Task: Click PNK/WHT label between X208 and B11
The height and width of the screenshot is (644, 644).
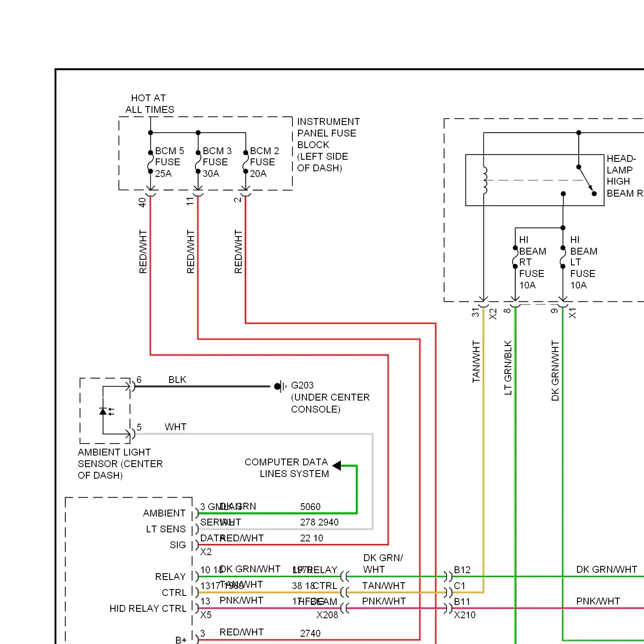Action: pyautogui.click(x=384, y=601)
